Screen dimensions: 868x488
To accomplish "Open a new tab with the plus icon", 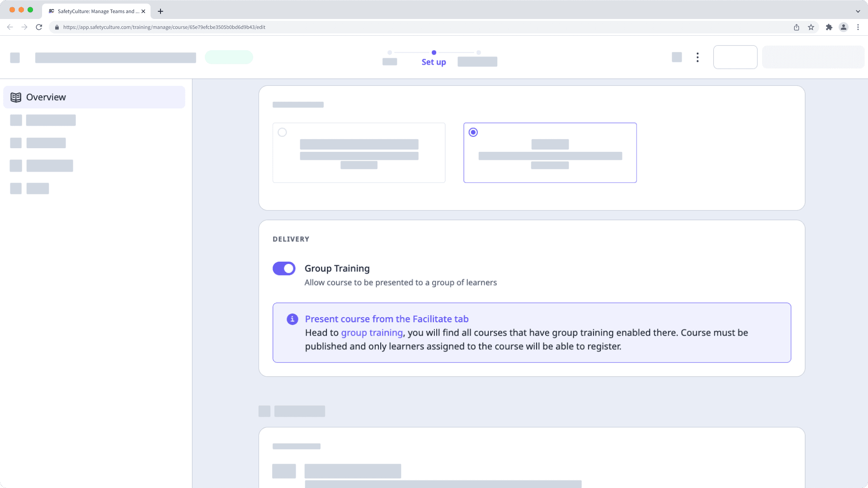I will [x=160, y=11].
